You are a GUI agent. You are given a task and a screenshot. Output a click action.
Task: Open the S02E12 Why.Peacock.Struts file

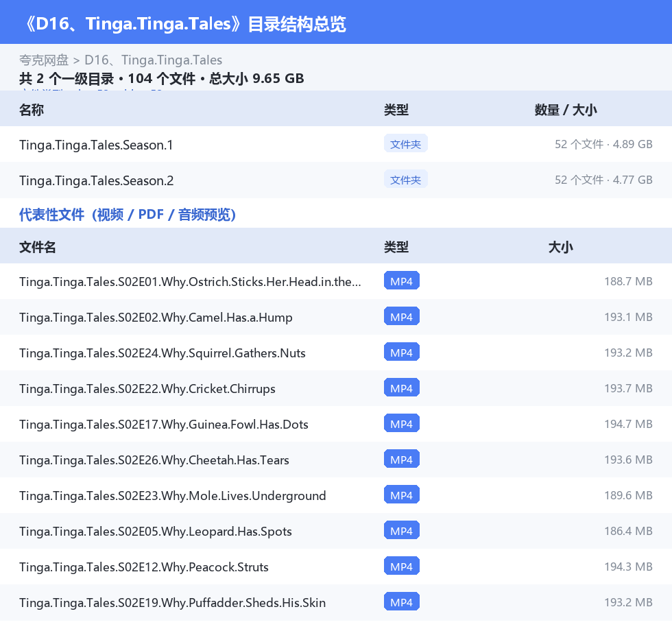coord(143,567)
